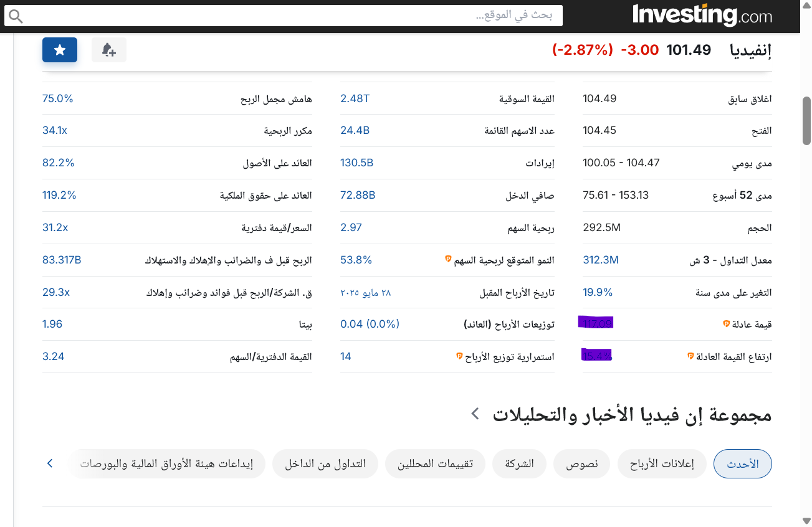Click the 52-week range 75.61 - 153.13
The image size is (812, 527).
616,196
